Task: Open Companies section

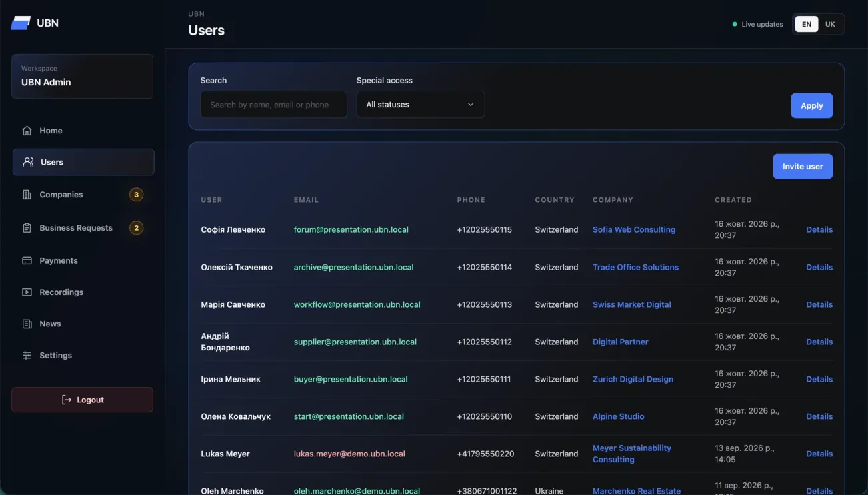Action: click(x=83, y=195)
